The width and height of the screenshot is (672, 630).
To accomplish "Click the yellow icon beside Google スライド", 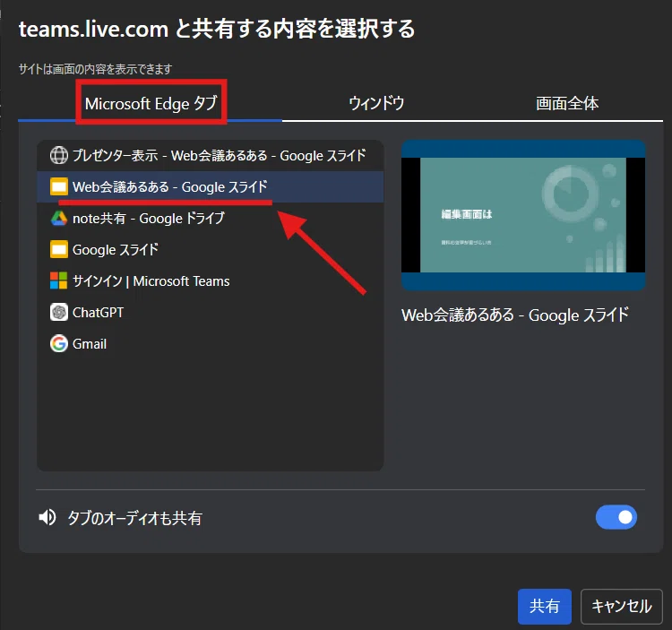I will pyautogui.click(x=59, y=249).
